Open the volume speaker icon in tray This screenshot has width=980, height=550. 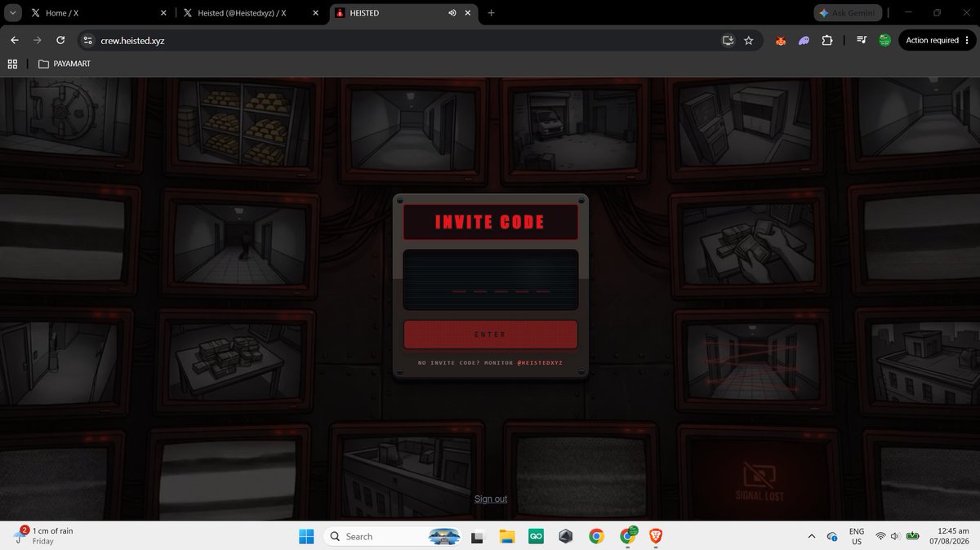click(x=896, y=536)
